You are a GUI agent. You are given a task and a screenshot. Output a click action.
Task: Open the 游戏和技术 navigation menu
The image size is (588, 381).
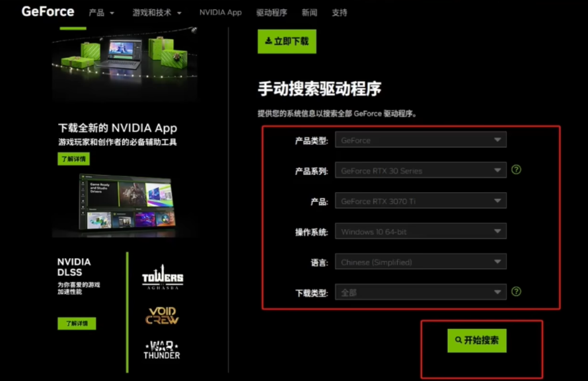(157, 13)
